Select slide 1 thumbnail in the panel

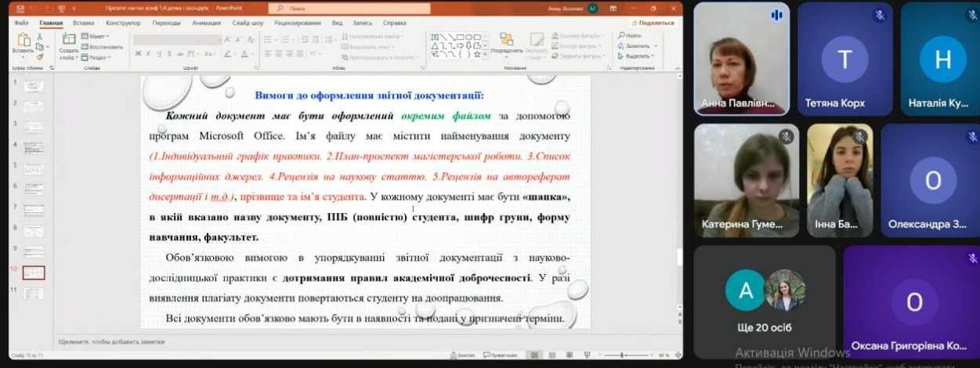point(34,86)
